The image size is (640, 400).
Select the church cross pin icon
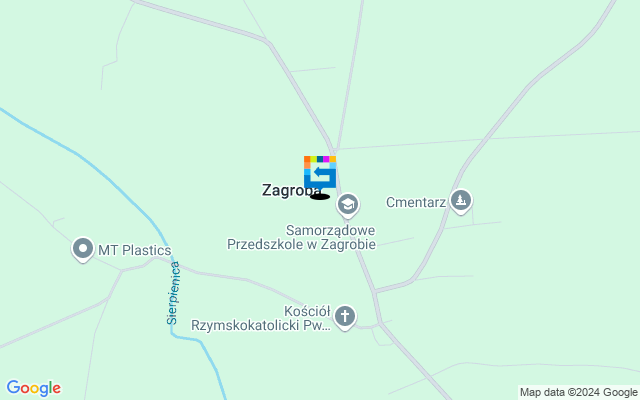345,318
